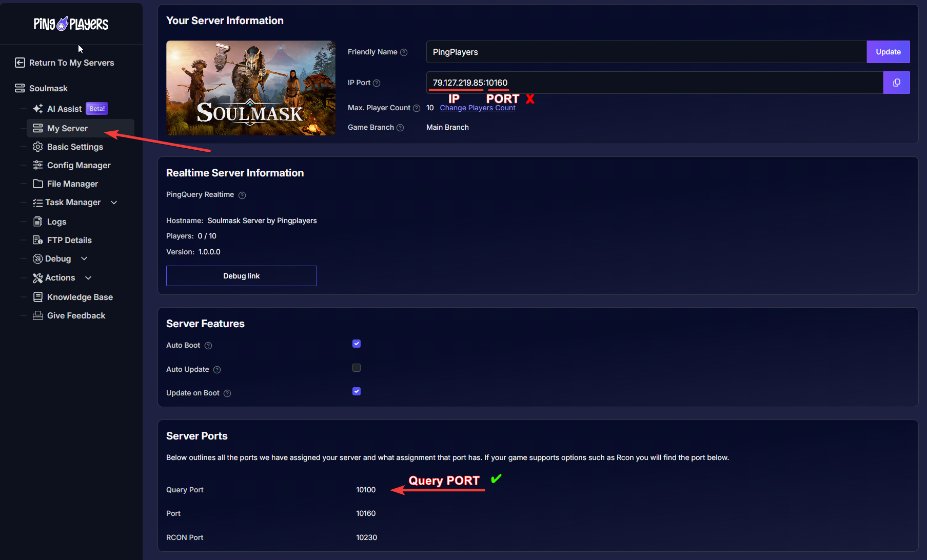
Task: Open the Change Players Count link
Action: (478, 108)
